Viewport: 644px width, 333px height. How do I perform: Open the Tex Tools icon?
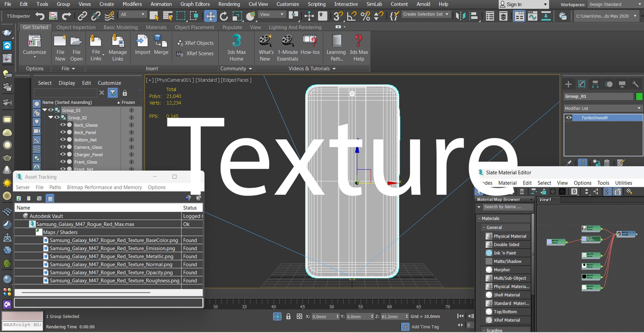(x=53, y=16)
